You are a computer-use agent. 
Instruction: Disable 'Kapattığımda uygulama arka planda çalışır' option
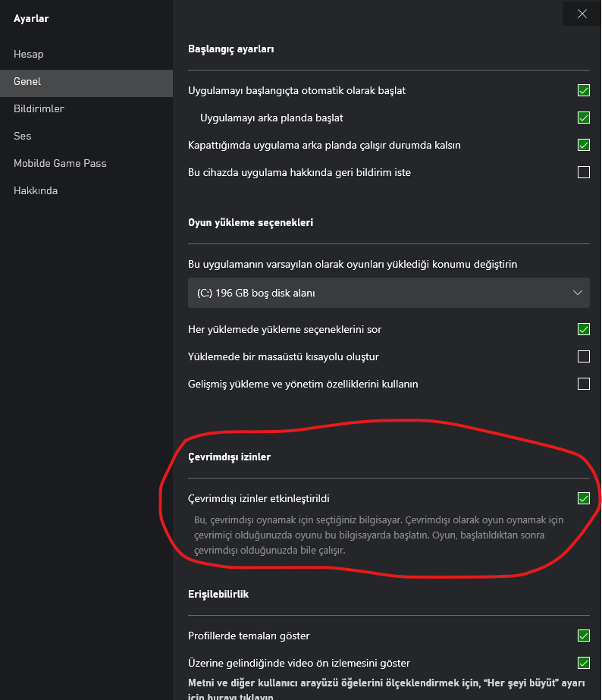pos(584,145)
